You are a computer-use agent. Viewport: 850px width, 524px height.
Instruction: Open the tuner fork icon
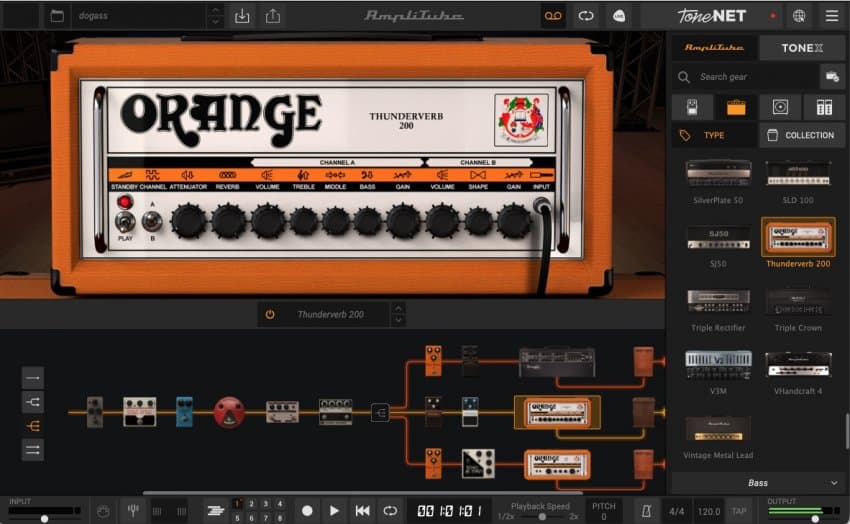pos(131,510)
